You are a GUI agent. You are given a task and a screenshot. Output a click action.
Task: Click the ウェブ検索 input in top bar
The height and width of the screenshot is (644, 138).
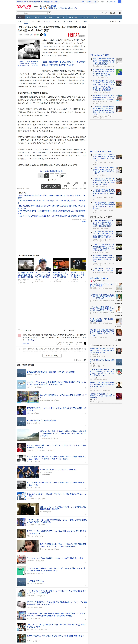[102, 2]
